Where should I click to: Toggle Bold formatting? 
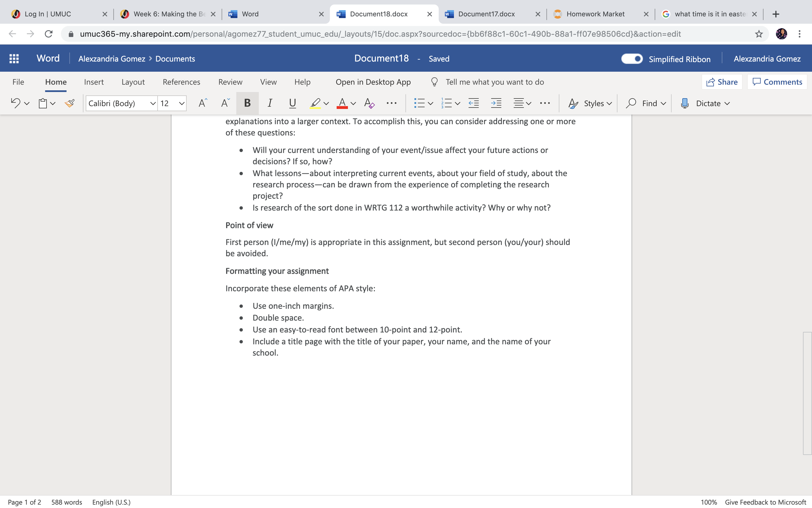247,103
